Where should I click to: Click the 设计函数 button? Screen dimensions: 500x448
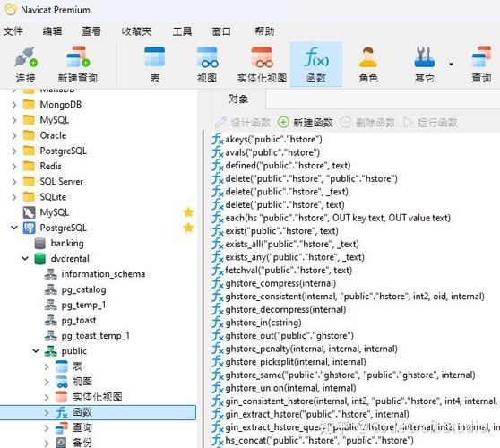click(243, 123)
